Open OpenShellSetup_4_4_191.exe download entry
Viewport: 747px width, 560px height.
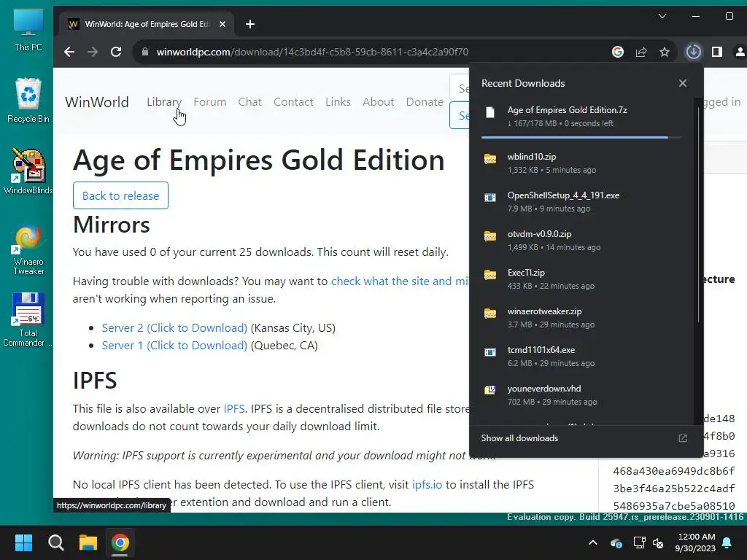[x=582, y=201]
